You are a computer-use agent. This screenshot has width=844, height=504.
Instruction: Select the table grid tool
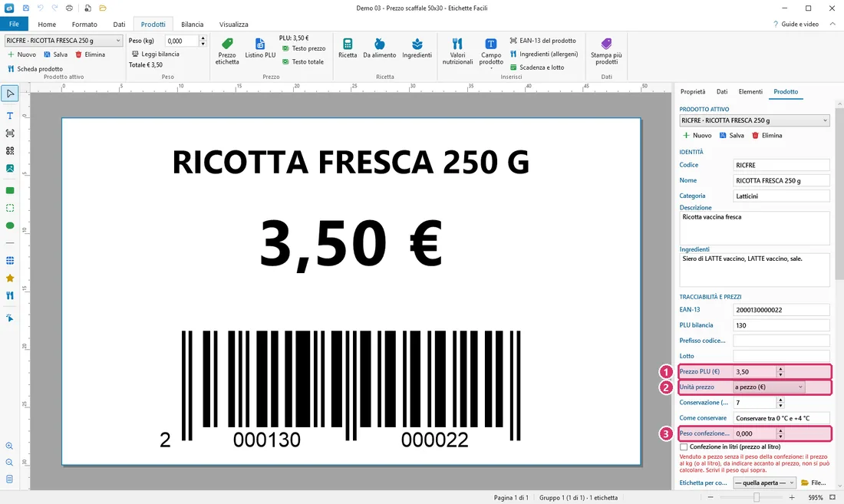tap(10, 261)
